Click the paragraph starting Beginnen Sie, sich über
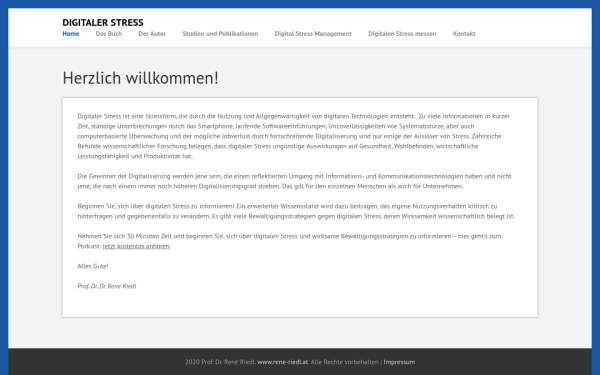Viewport: 600px width, 375px height. point(296,211)
